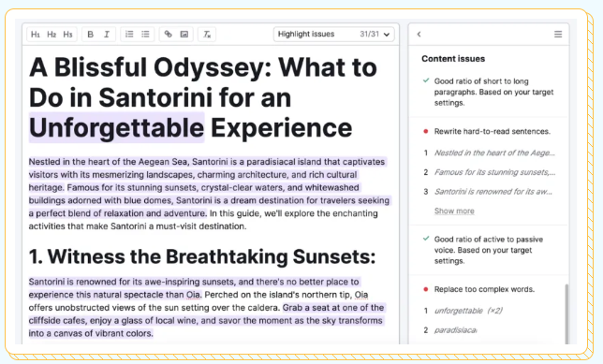Select issue 'Santorini is renowned for its aw...'
The image size is (603, 364).
[493, 192]
